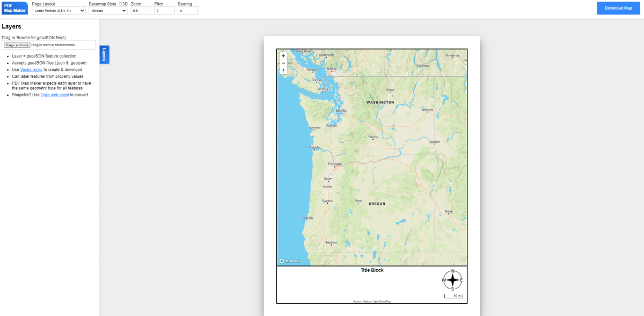The image size is (644, 316).
Task: Click the Elegir archivos file browse button
Action: (17, 45)
